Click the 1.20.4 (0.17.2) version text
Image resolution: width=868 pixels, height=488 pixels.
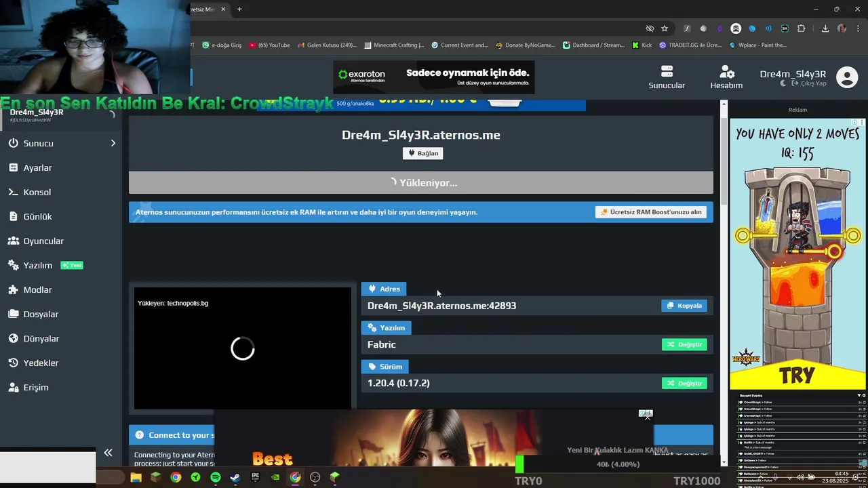click(399, 383)
